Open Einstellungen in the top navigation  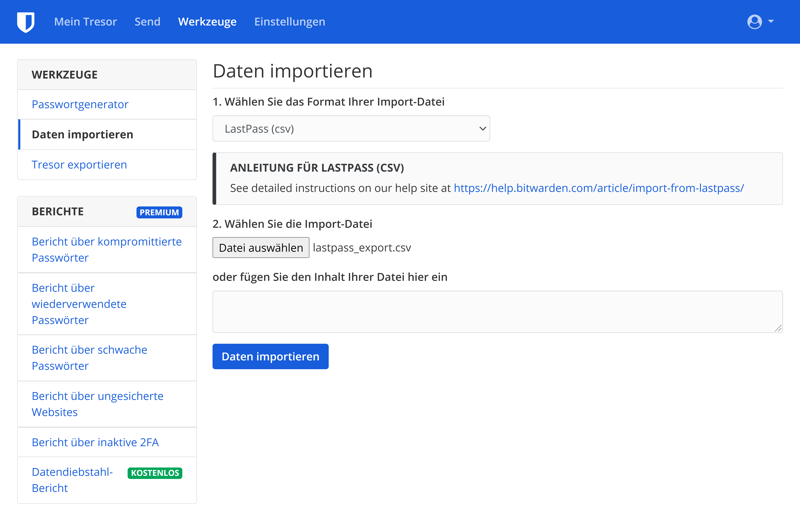point(289,22)
